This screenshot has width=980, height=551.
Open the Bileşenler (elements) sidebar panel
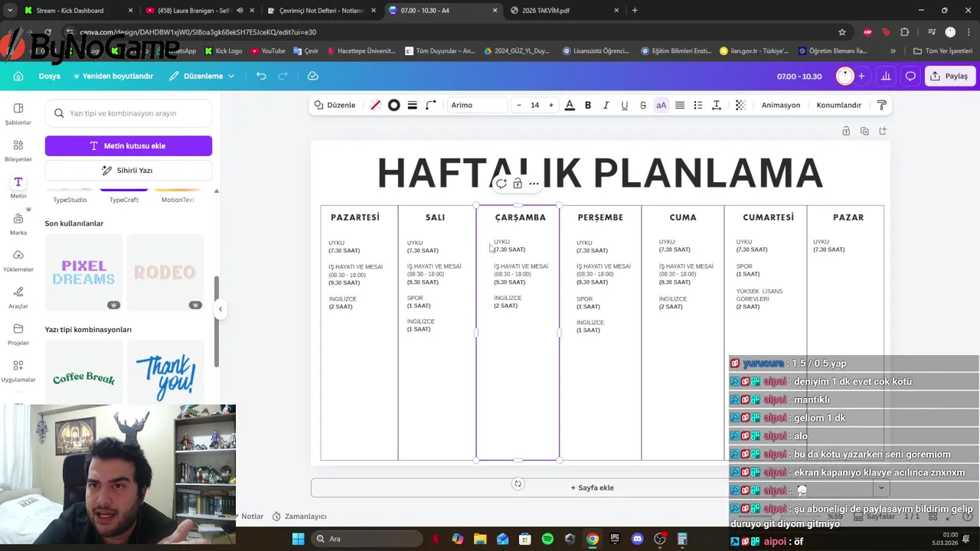[x=18, y=151]
